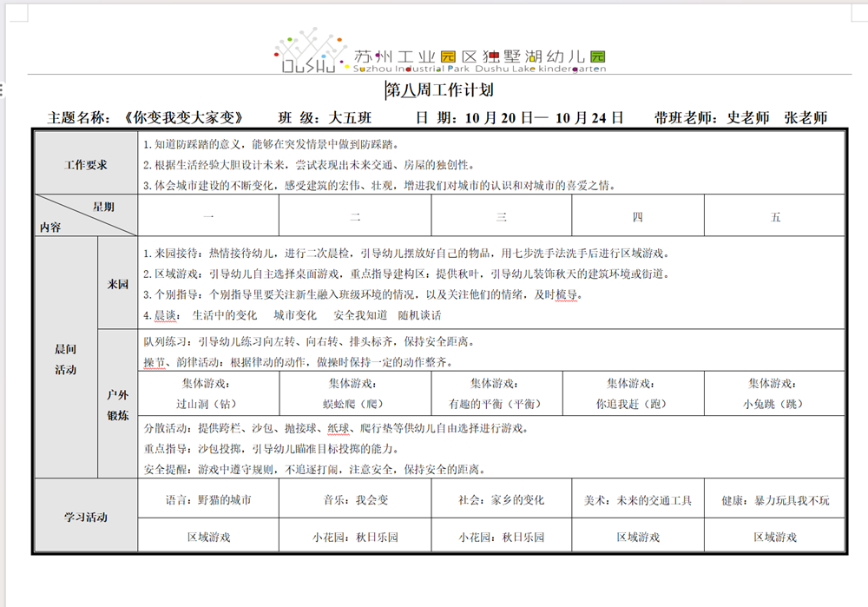Select the 来园 row label cell
Viewport: 868px width, 607px height.
118,284
